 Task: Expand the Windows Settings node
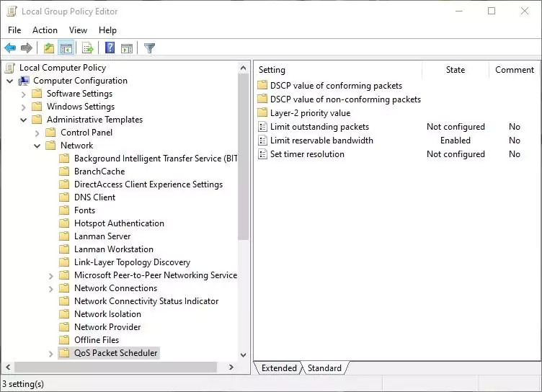(x=24, y=107)
